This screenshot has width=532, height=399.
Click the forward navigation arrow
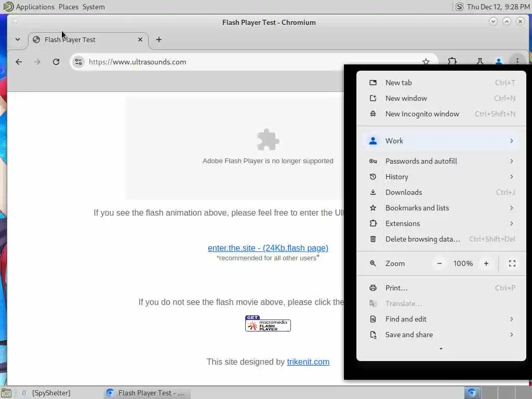[37, 62]
